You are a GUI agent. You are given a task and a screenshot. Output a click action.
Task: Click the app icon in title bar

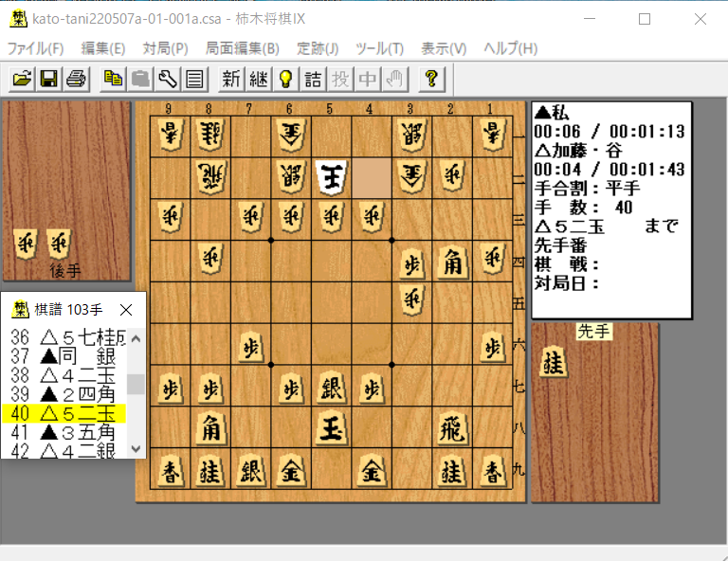[x=19, y=19]
